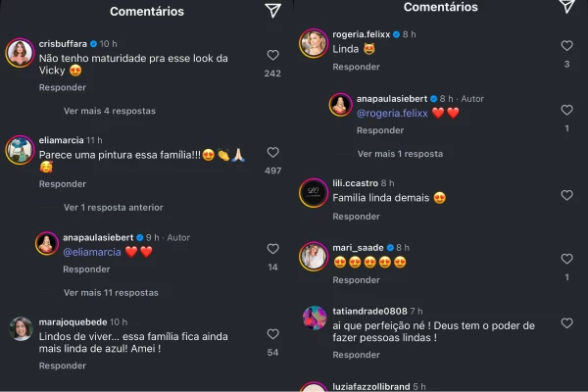Tap heart on anapaulasiebert's reply to eliamarcia
588x392 pixels.
point(273,249)
